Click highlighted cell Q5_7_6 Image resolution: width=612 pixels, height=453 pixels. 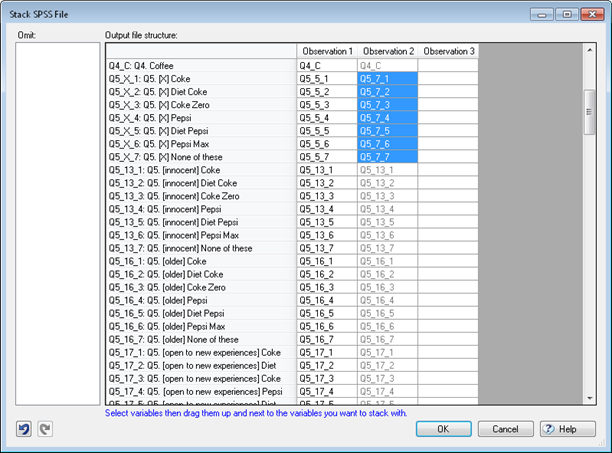pyautogui.click(x=388, y=144)
